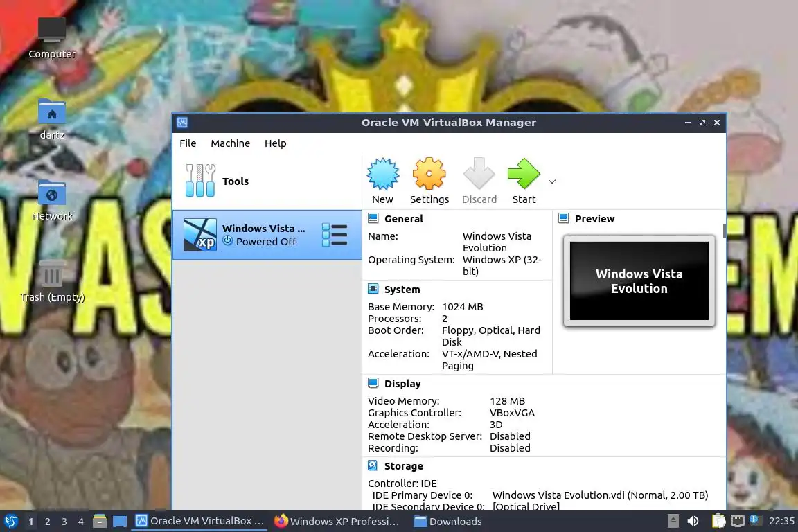Open the Network desktop icon
This screenshot has width=798, height=532.
point(52,201)
